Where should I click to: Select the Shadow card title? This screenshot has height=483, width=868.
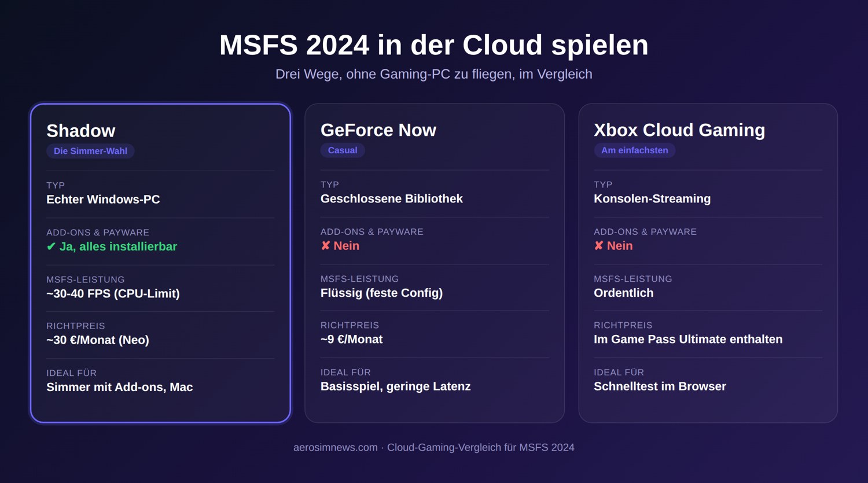pos(81,131)
